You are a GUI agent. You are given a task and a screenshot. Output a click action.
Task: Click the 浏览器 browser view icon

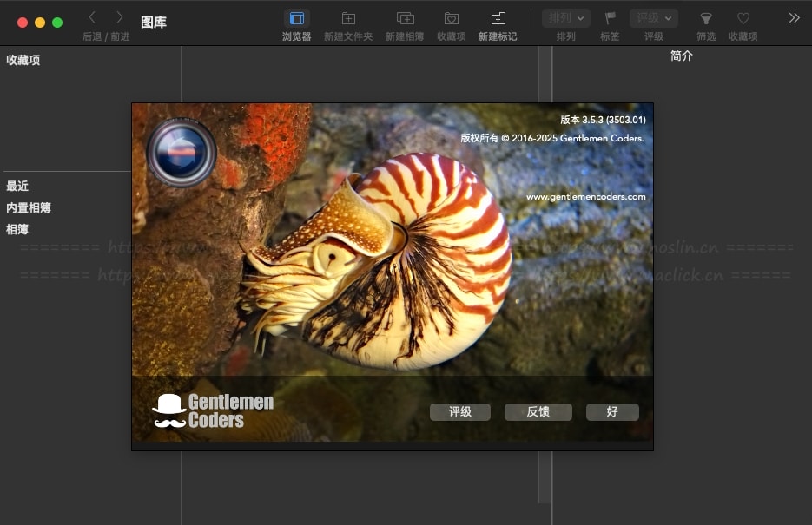click(x=297, y=18)
